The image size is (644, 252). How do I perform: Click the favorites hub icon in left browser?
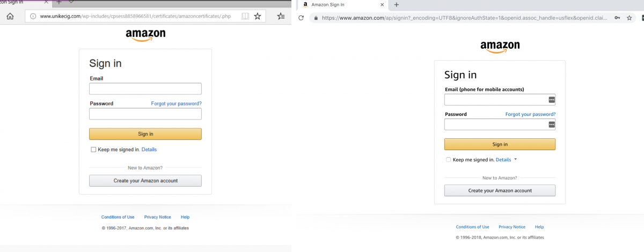click(x=281, y=16)
